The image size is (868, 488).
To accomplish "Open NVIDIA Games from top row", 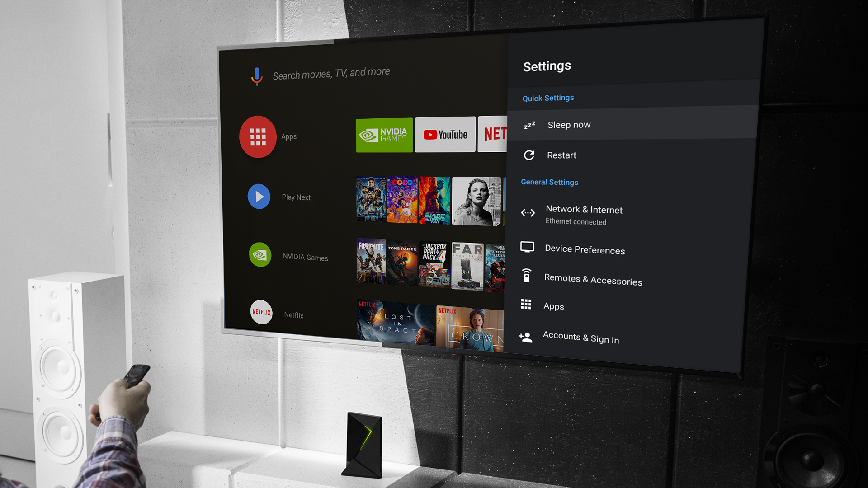I will tap(384, 134).
